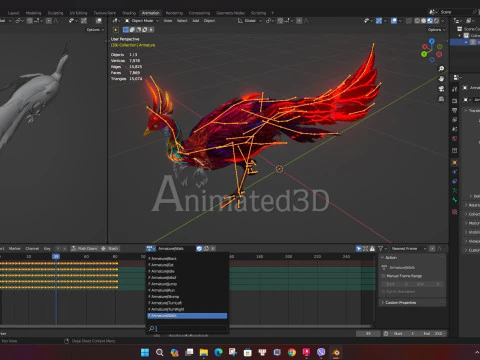The height and width of the screenshot is (360, 480).
Task: Select Rendered viewport shading mode
Action: pyautogui.click(x=436, y=21)
